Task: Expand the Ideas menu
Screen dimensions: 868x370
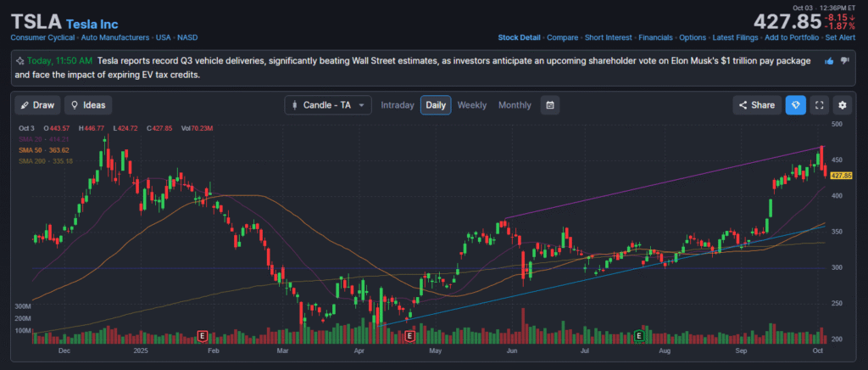Action: coord(88,105)
